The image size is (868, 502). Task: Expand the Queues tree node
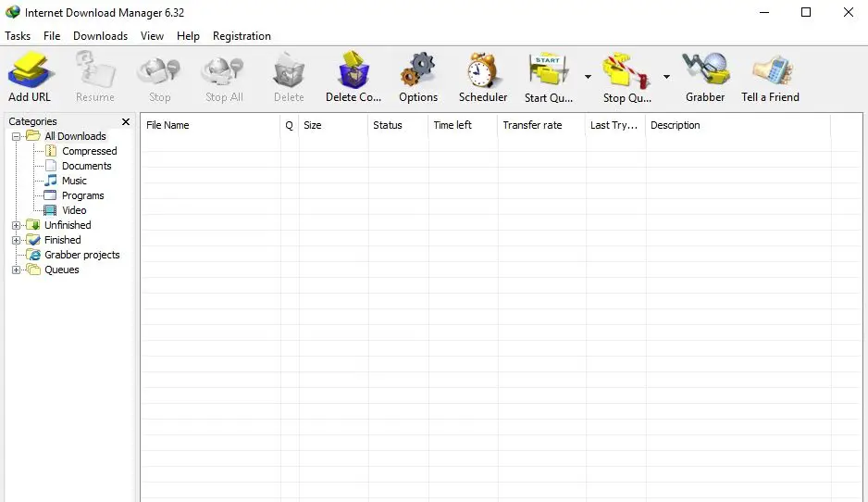[16, 270]
